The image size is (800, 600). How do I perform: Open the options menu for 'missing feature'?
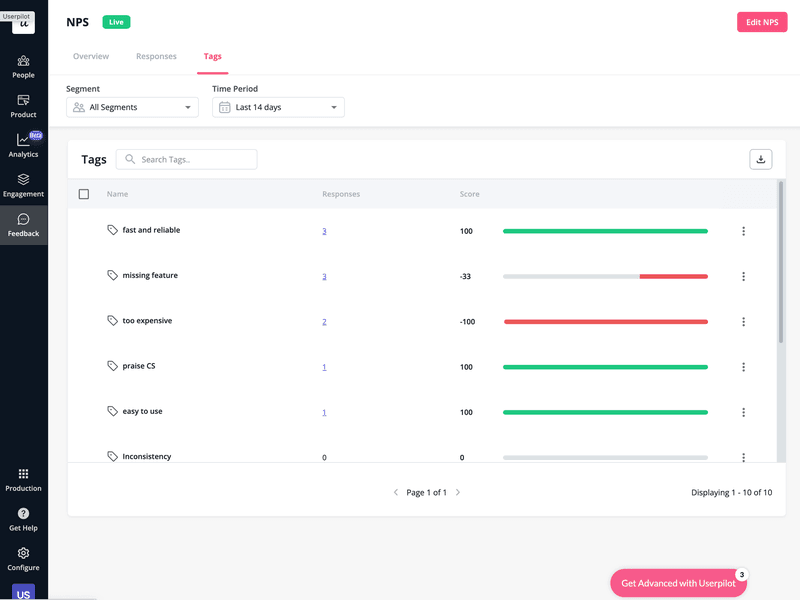743,276
